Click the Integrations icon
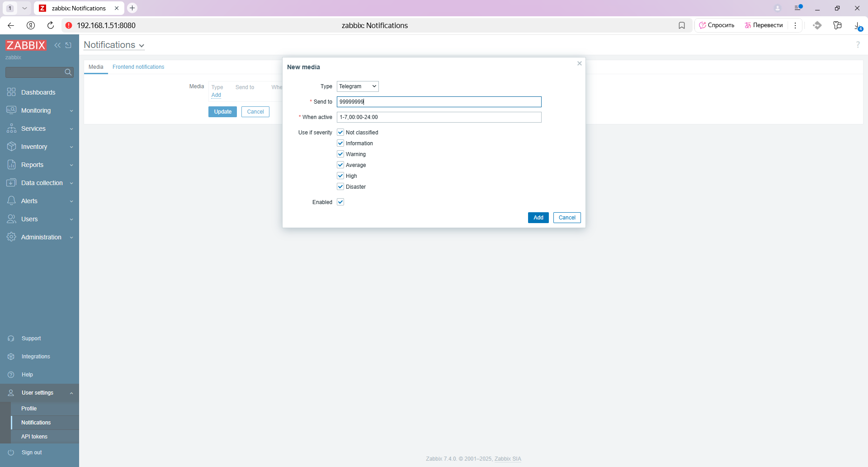 tap(11, 357)
